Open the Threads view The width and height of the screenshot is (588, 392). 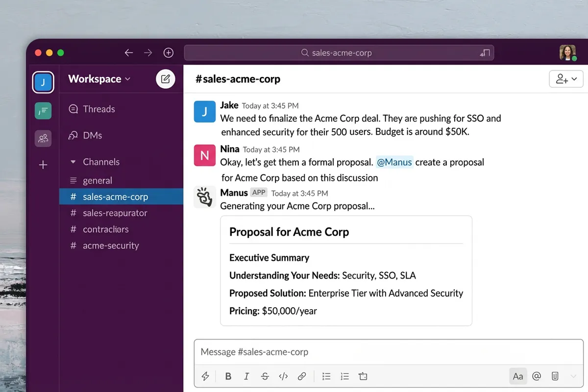click(x=98, y=109)
